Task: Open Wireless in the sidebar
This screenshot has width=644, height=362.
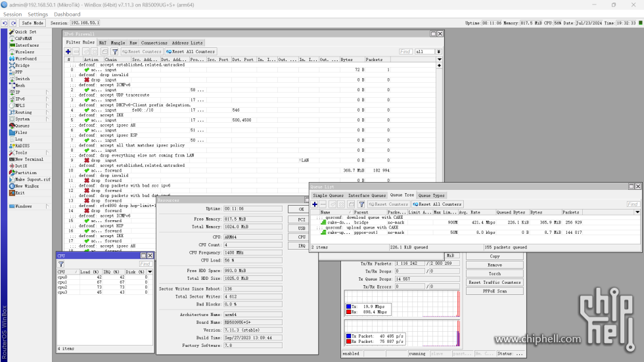Action: 25,52
